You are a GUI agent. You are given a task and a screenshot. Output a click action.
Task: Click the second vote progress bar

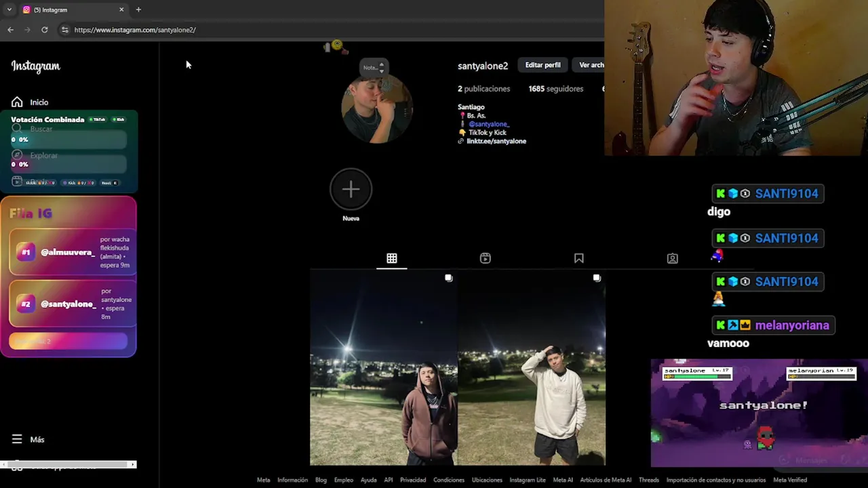68,164
